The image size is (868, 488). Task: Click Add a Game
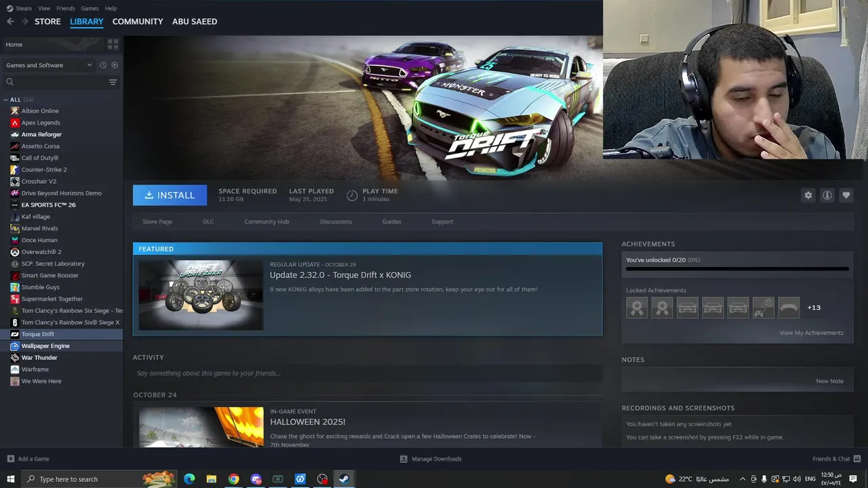(28, 459)
